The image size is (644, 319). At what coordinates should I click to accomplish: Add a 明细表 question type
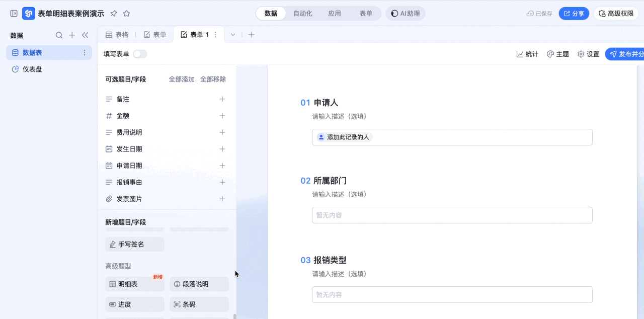(x=135, y=284)
